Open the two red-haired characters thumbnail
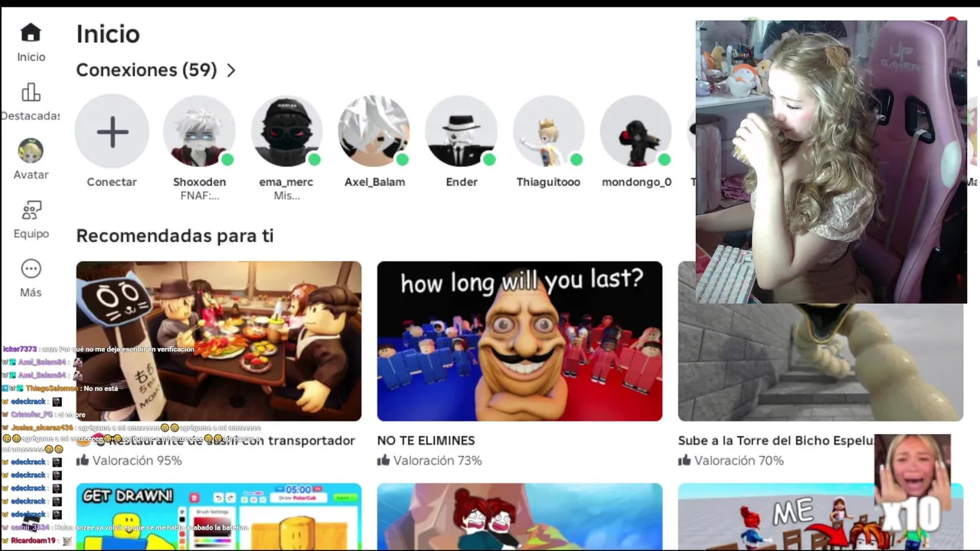The width and height of the screenshot is (980, 551). click(520, 517)
